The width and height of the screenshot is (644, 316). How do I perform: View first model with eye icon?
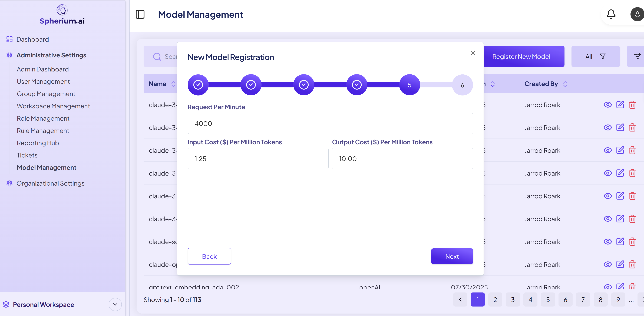[x=608, y=104]
